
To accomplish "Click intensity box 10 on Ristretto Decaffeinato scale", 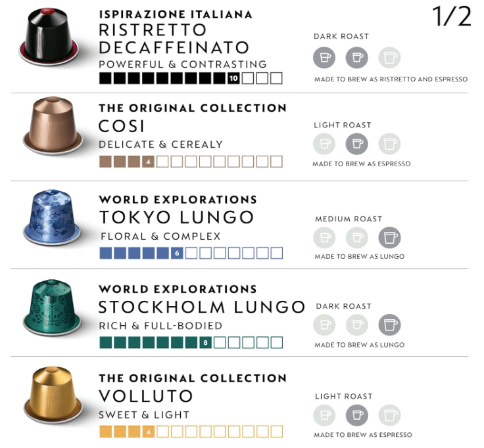I will pos(233,78).
